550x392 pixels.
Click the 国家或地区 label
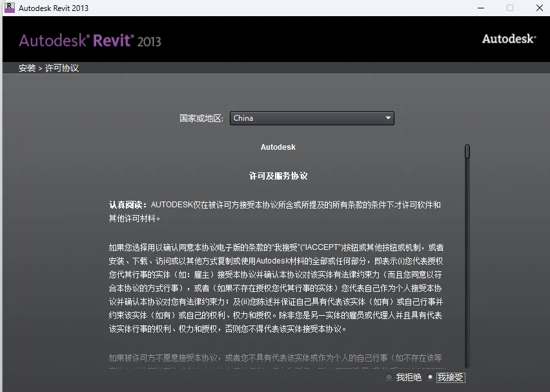[x=201, y=118]
